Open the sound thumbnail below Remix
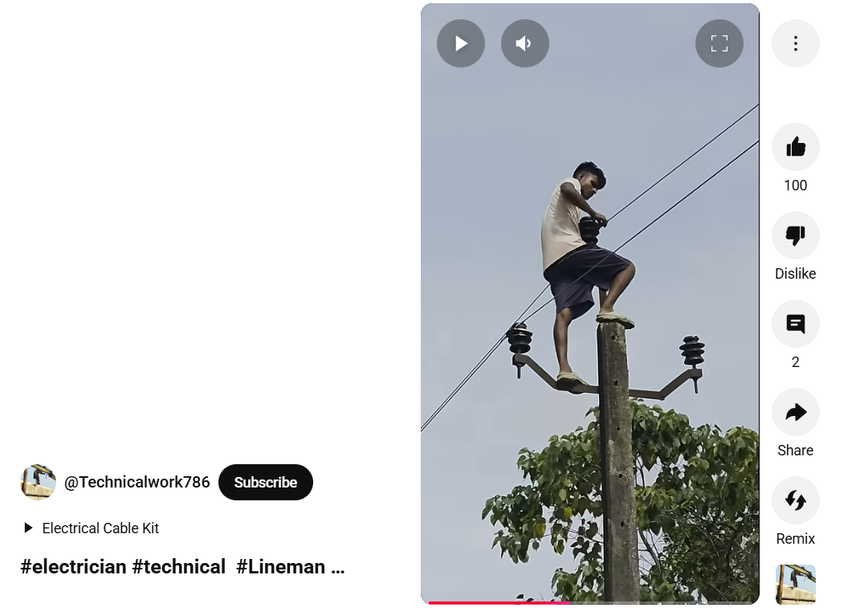The height and width of the screenshot is (616, 860). tap(795, 585)
